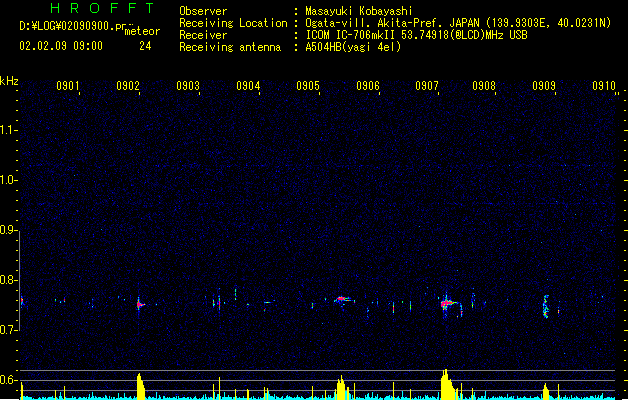Click the 1.1 kHz frequency label
The image size is (629, 400).
9,130
